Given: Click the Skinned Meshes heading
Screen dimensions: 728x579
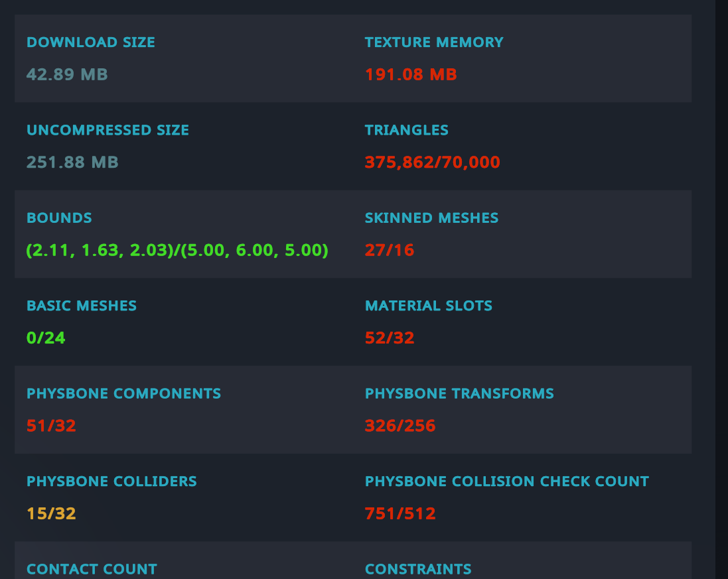Looking at the screenshot, I should tap(431, 218).
